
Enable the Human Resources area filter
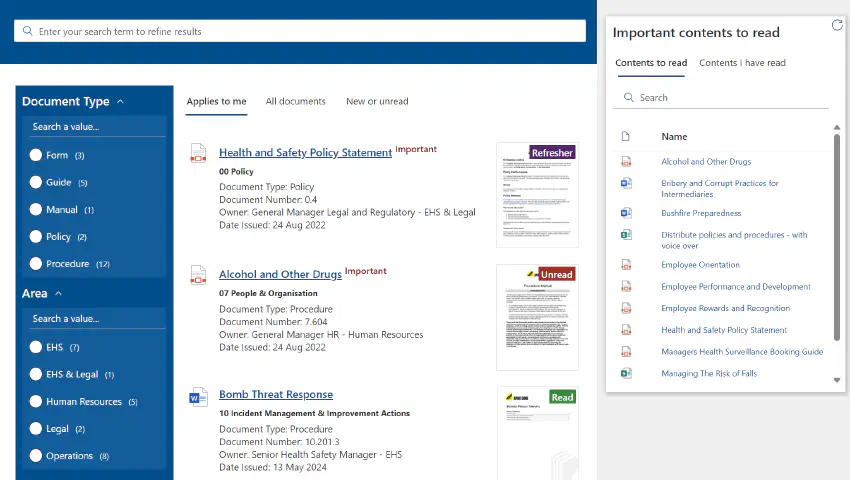point(36,402)
